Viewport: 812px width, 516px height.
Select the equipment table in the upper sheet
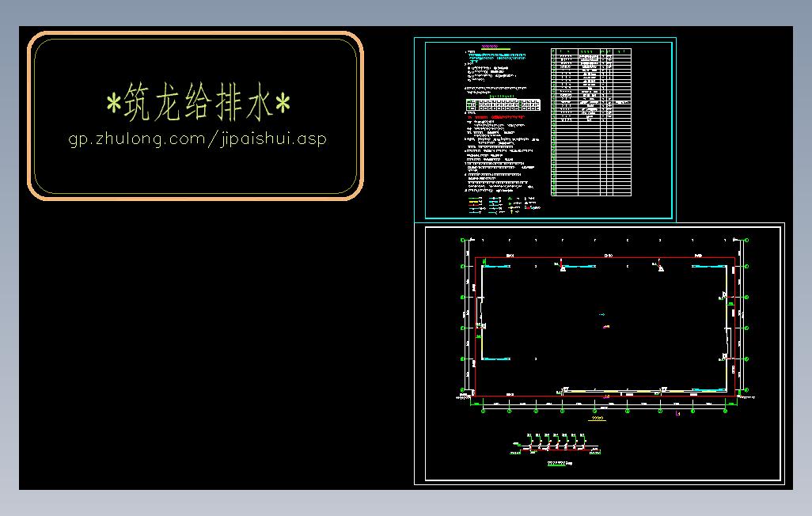pyautogui.click(x=591, y=123)
